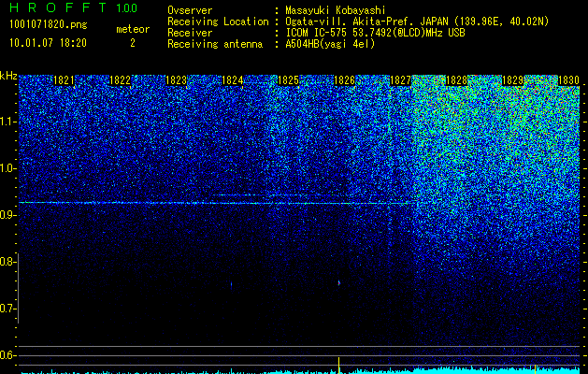The width and height of the screenshot is (588, 374).
Task: Click observer name Masayuki Kobayashi
Action: click(336, 10)
